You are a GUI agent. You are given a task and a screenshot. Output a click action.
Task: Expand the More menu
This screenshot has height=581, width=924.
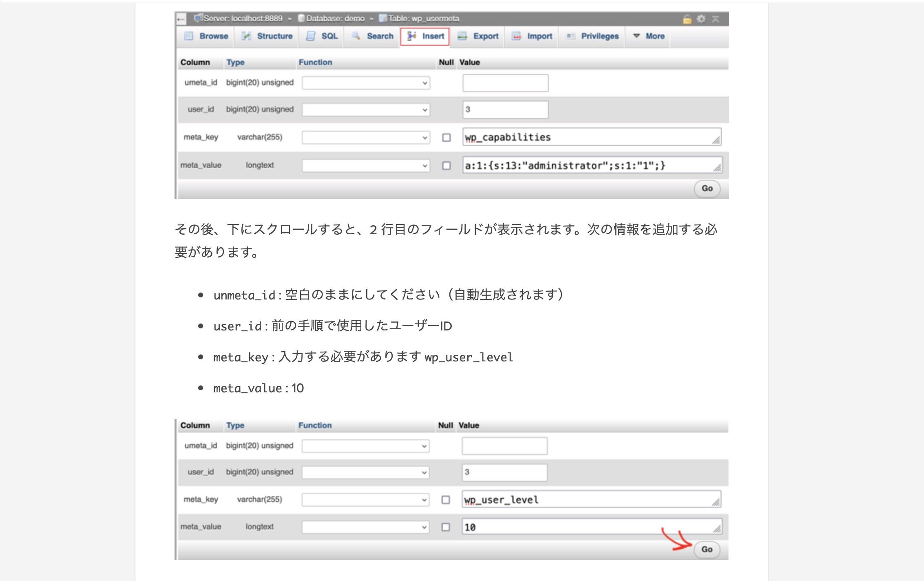(648, 36)
